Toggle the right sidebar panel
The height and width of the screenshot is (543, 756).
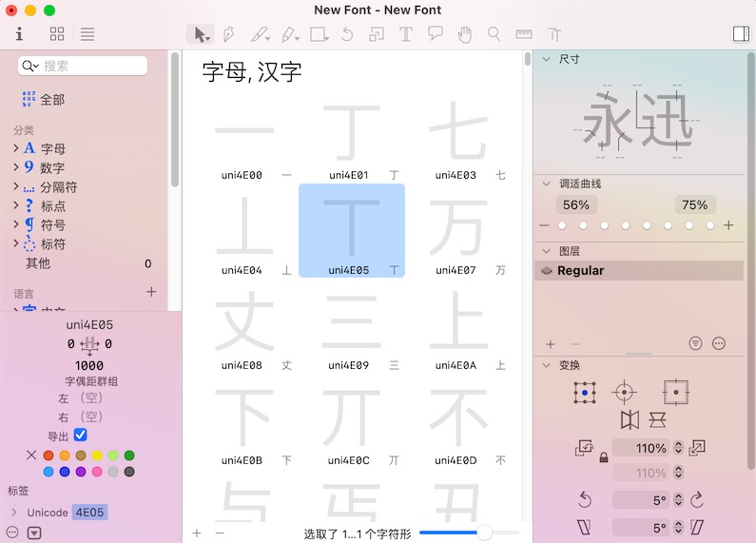(x=741, y=33)
